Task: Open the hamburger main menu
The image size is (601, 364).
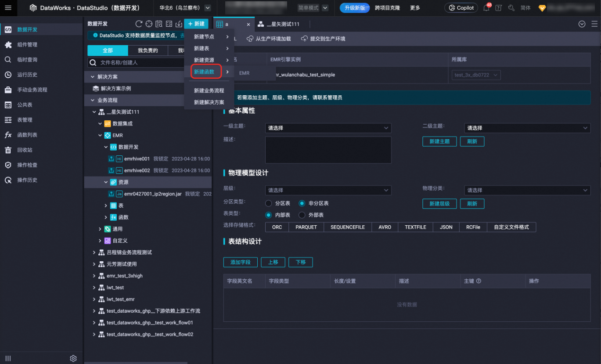Action: [x=8, y=7]
